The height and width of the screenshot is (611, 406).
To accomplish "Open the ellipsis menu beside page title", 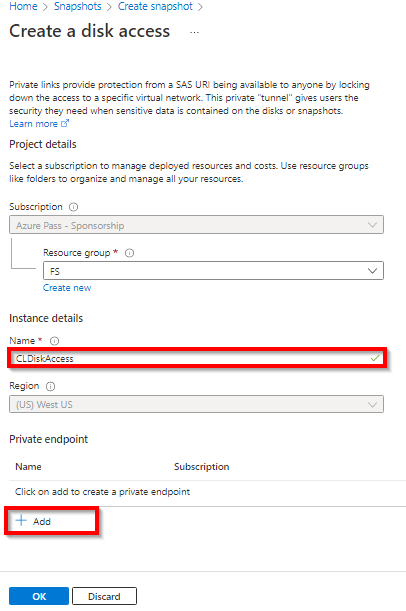I will [194, 32].
